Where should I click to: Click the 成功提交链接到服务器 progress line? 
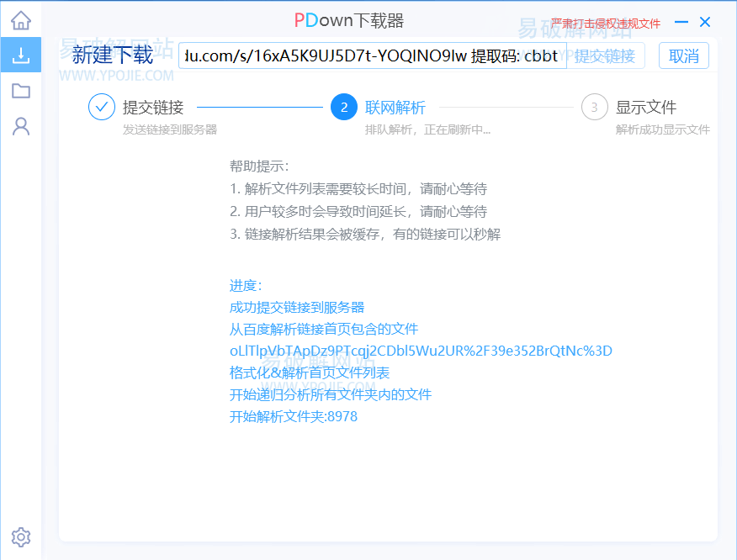297,308
